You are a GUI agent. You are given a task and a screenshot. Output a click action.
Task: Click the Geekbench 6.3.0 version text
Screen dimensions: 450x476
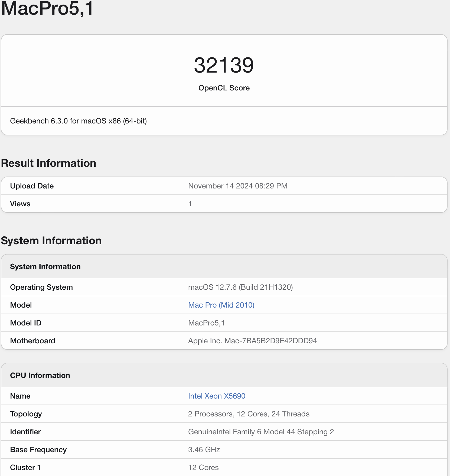click(x=78, y=121)
